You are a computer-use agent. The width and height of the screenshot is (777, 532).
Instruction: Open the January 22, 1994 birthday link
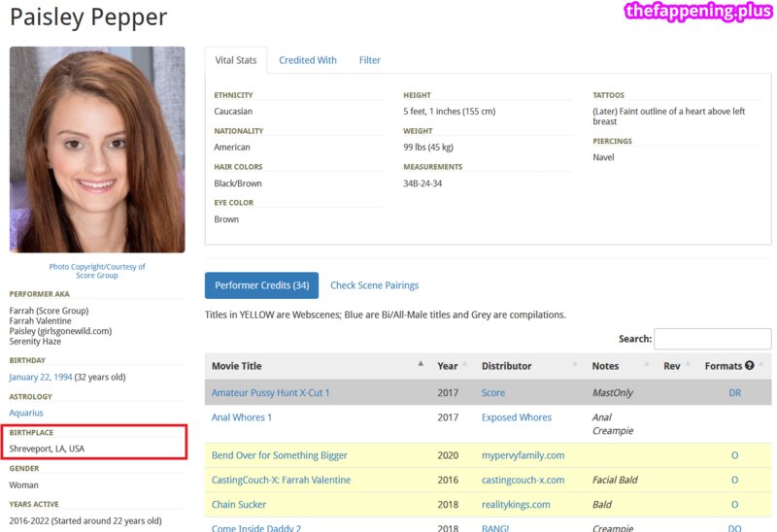coord(41,377)
